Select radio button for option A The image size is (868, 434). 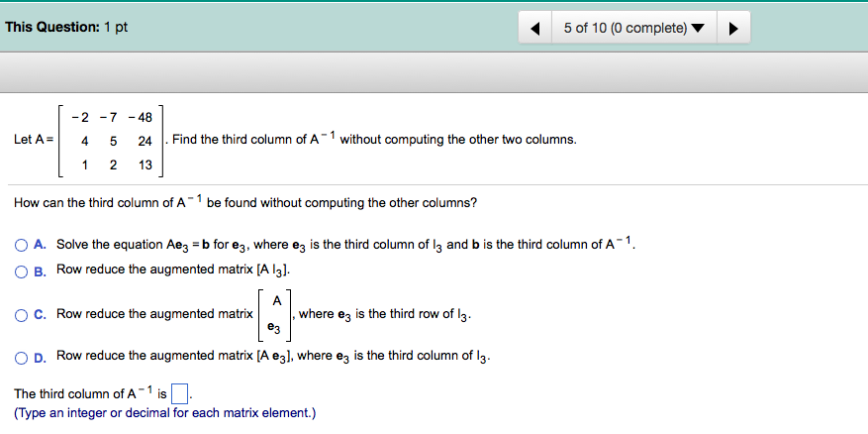[21, 245]
